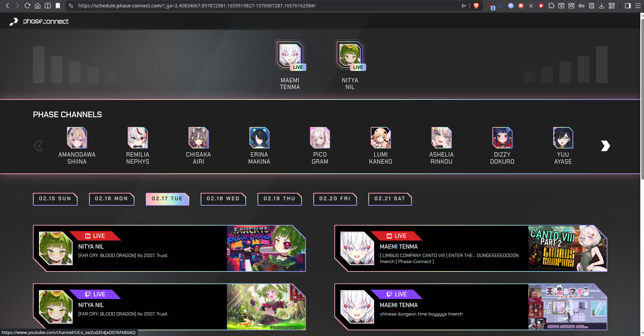Go forward with the browser forward arrow

click(17, 6)
